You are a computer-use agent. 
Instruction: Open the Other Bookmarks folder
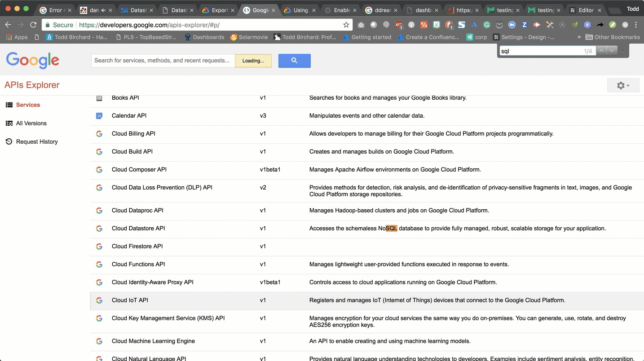tap(613, 37)
